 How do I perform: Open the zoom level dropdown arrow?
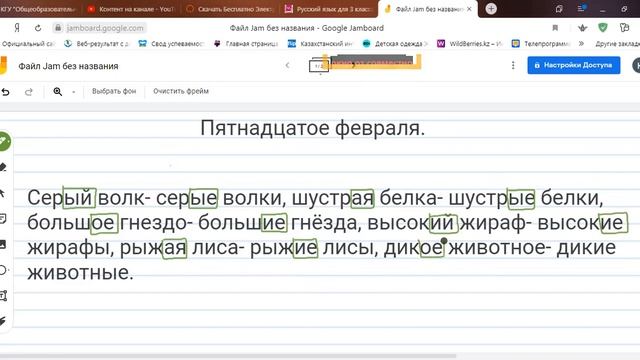73,92
